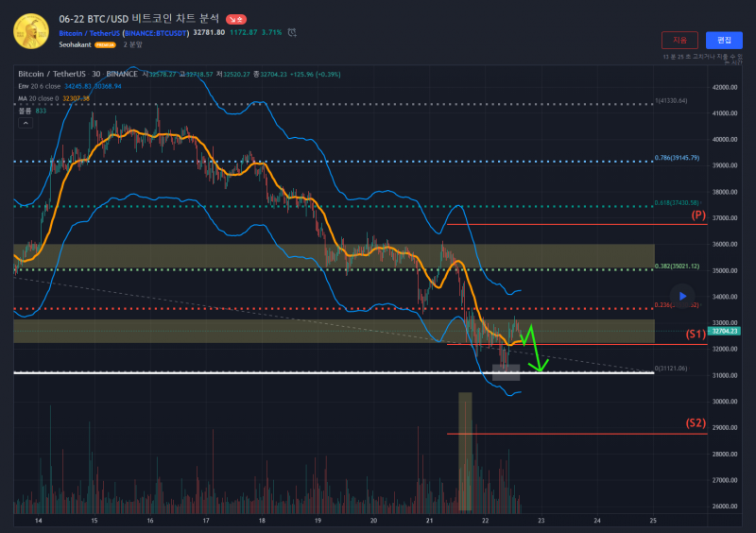This screenshot has width=756, height=533.
Task: Open the Seohakant author profile
Action: coord(75,44)
